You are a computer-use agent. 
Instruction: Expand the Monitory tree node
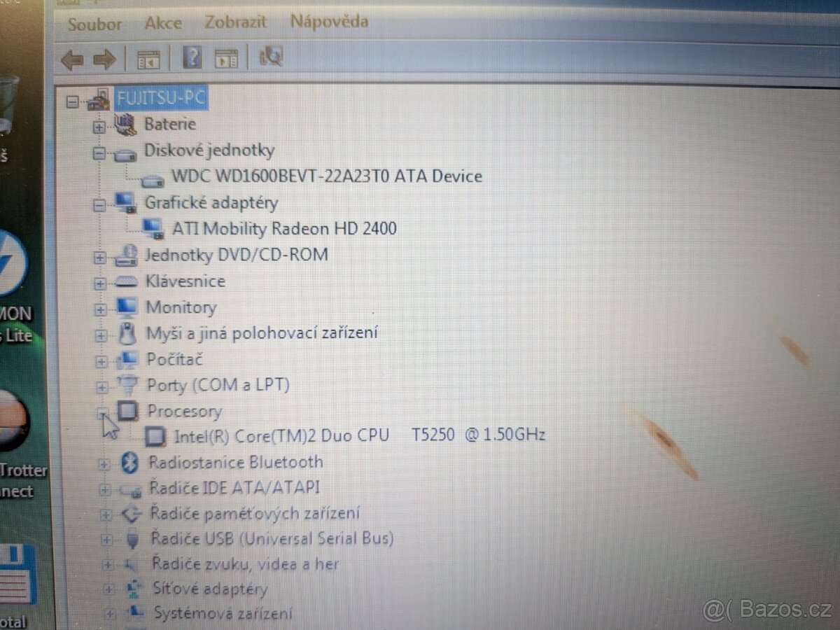coord(101,308)
